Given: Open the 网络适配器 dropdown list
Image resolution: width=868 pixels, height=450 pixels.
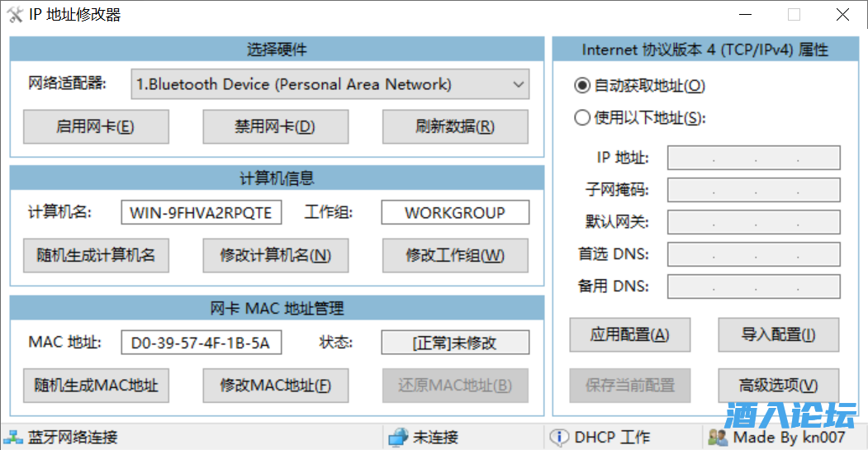Looking at the screenshot, I should tap(330, 84).
